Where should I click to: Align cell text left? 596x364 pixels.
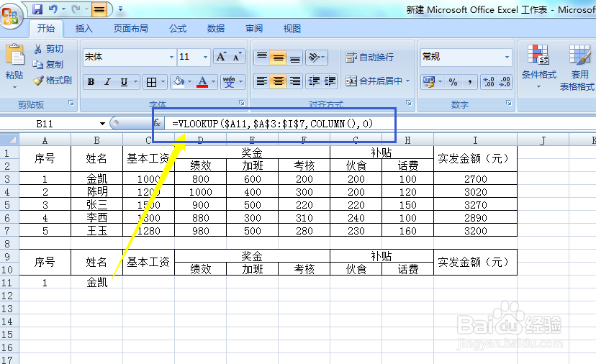click(x=262, y=81)
